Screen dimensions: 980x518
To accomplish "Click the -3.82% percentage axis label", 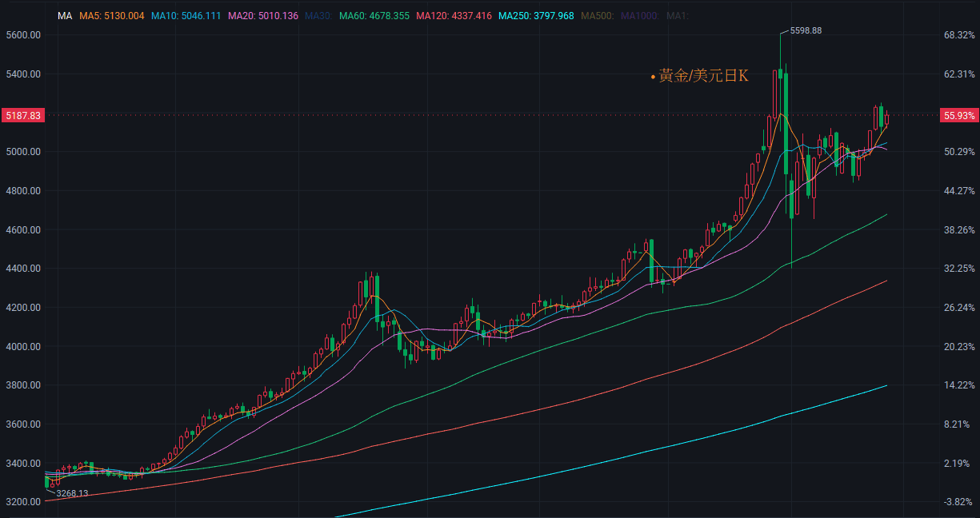I will pyautogui.click(x=959, y=502).
